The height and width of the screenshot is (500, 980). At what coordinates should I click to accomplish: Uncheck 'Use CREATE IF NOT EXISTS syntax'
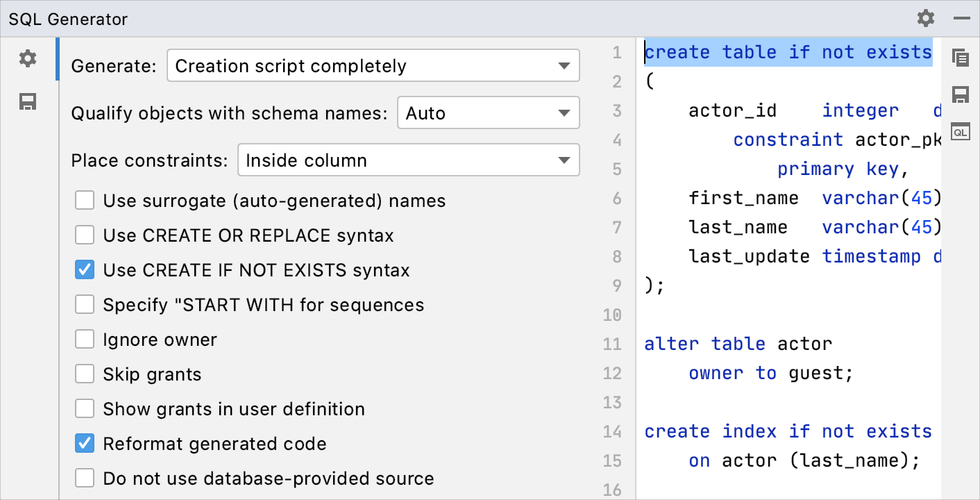[x=84, y=269]
